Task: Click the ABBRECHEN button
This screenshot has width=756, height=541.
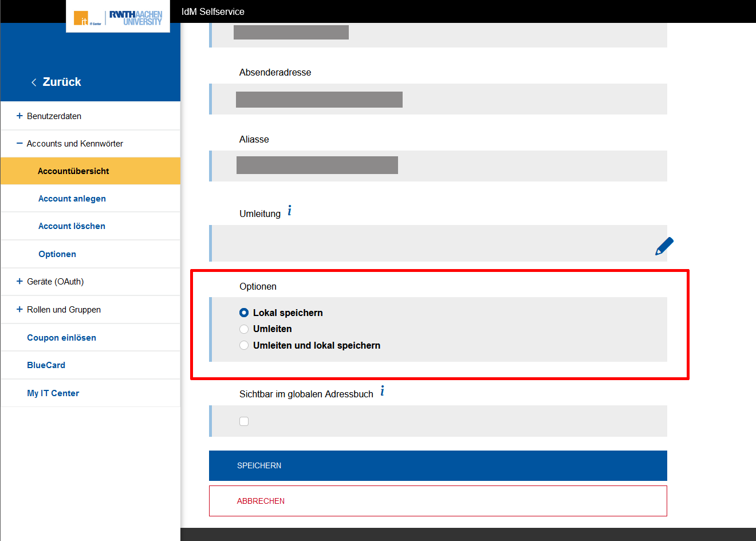Action: pyautogui.click(x=438, y=501)
